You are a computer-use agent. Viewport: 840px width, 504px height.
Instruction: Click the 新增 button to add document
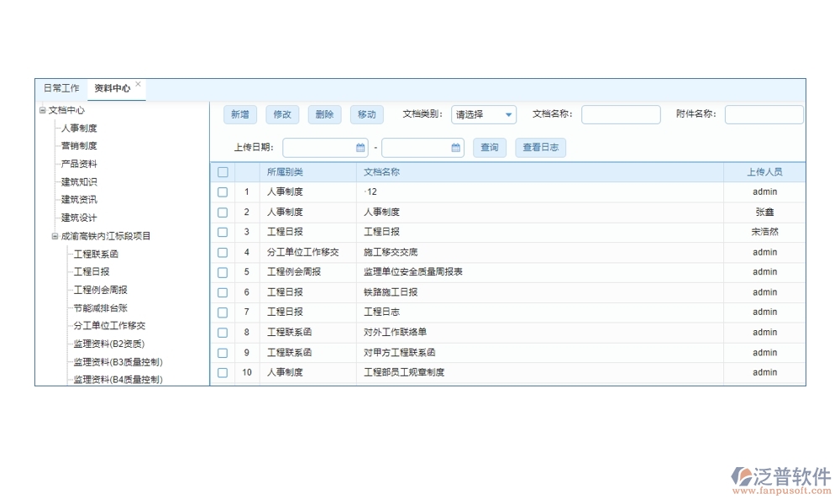pyautogui.click(x=239, y=114)
